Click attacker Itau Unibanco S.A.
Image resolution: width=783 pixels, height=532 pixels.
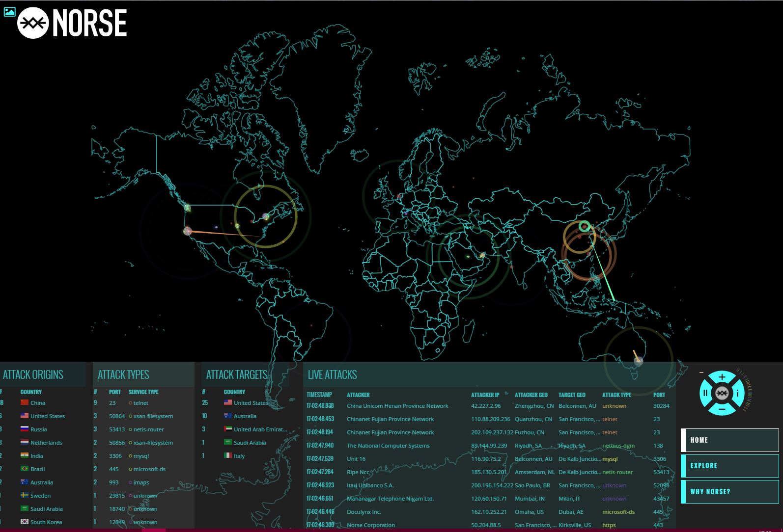[x=370, y=485]
